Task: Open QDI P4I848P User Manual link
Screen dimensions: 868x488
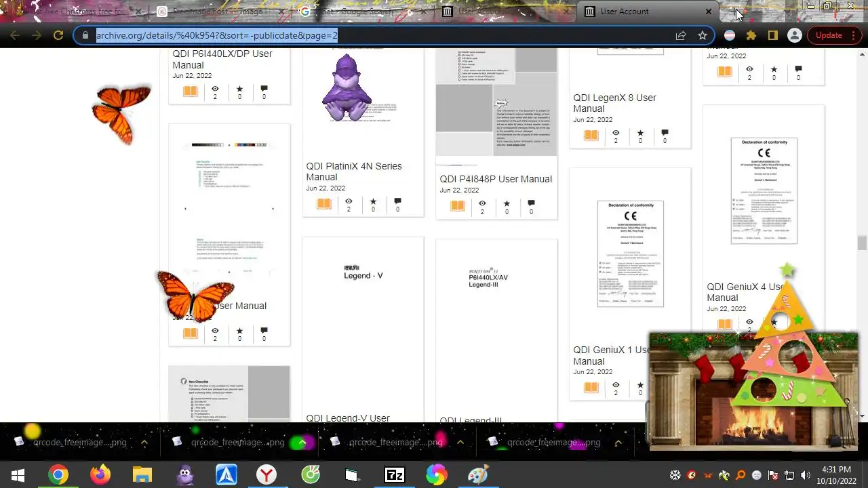Action: (x=496, y=179)
